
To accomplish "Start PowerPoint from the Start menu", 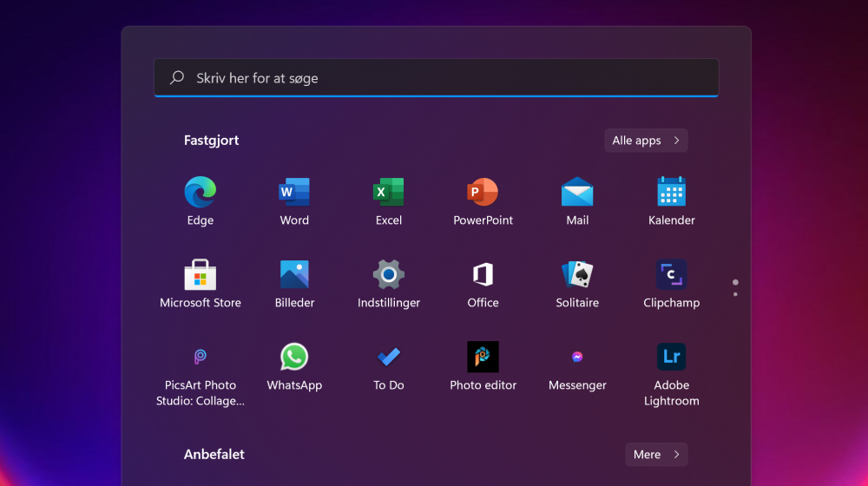I will point(483,193).
